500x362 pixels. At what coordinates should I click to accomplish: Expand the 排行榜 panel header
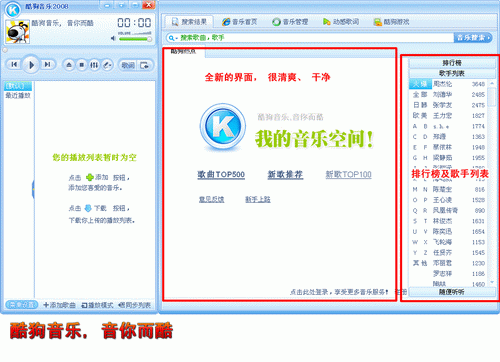pyautogui.click(x=452, y=63)
